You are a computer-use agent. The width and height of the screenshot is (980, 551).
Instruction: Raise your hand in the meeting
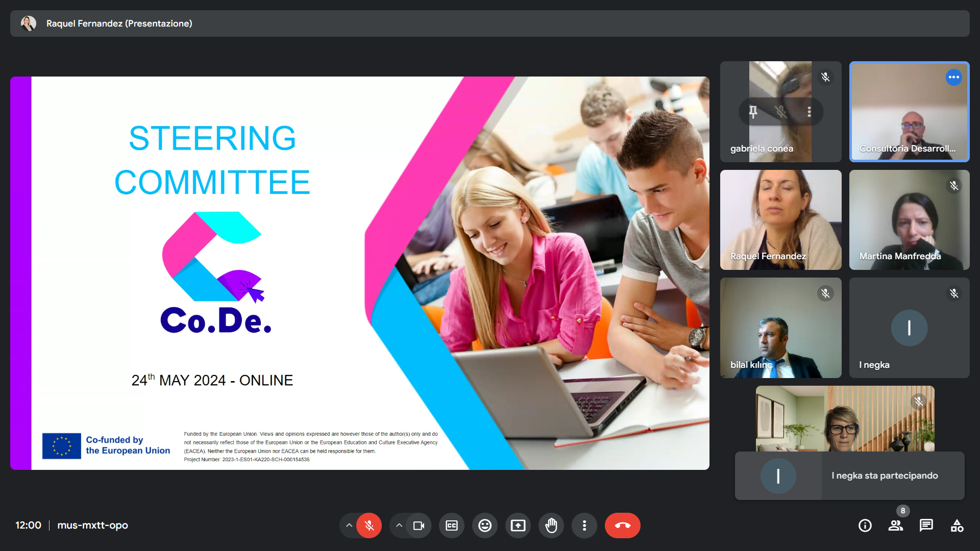[551, 525]
